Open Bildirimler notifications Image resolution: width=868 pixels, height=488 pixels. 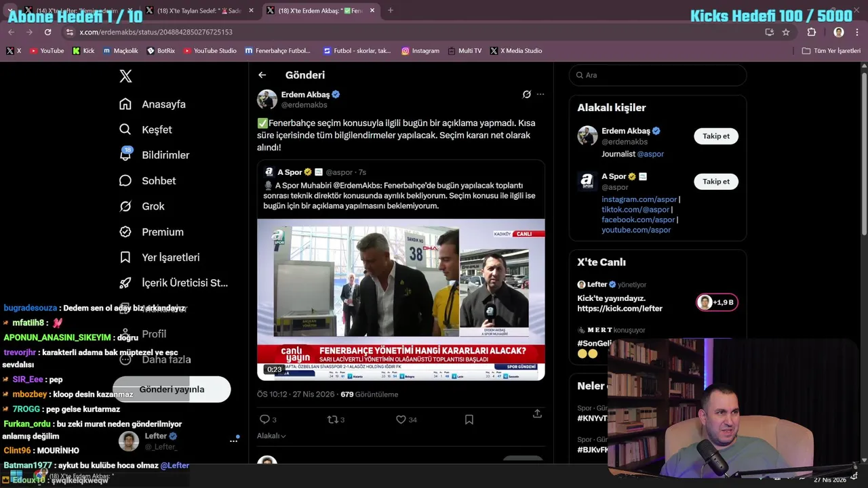155,155
